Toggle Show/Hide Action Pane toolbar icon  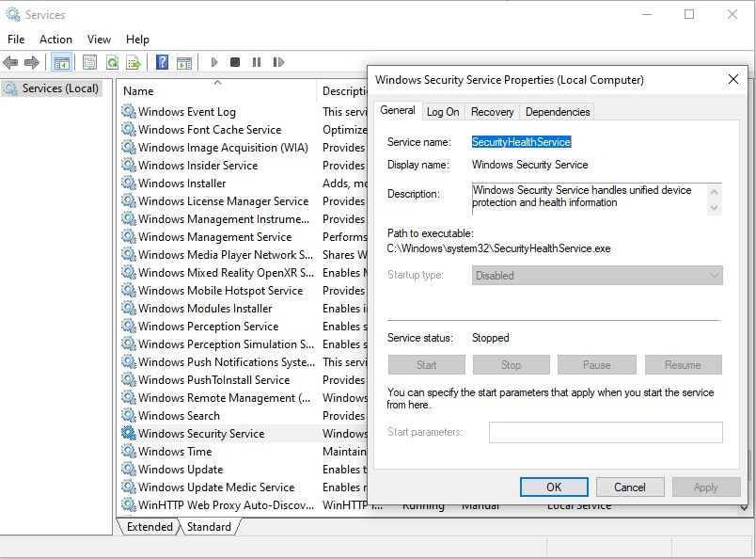[x=184, y=62]
